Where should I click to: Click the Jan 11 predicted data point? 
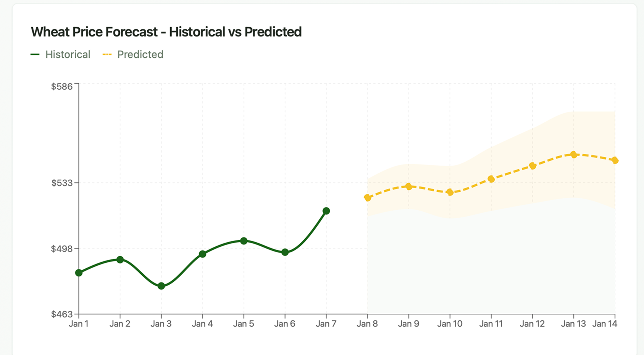(491, 179)
